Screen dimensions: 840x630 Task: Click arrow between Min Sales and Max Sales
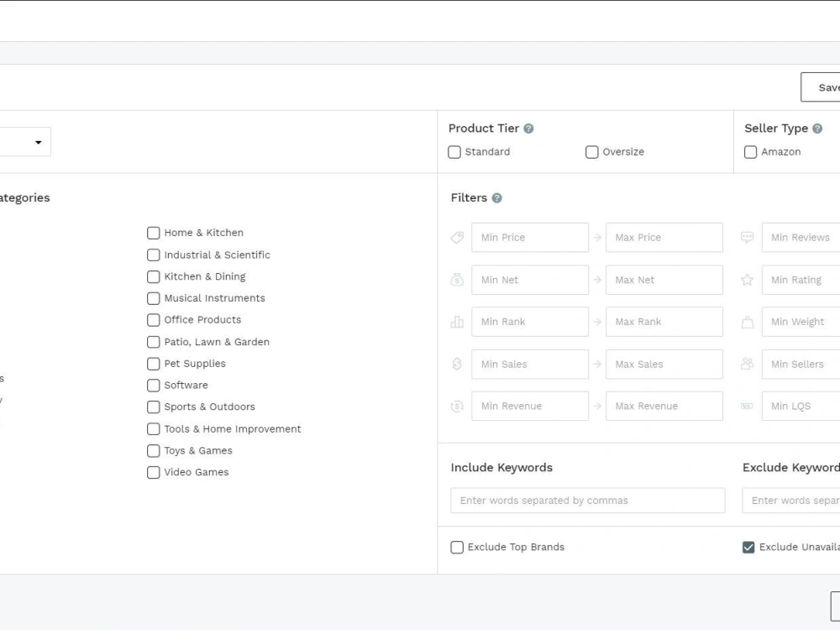click(597, 365)
